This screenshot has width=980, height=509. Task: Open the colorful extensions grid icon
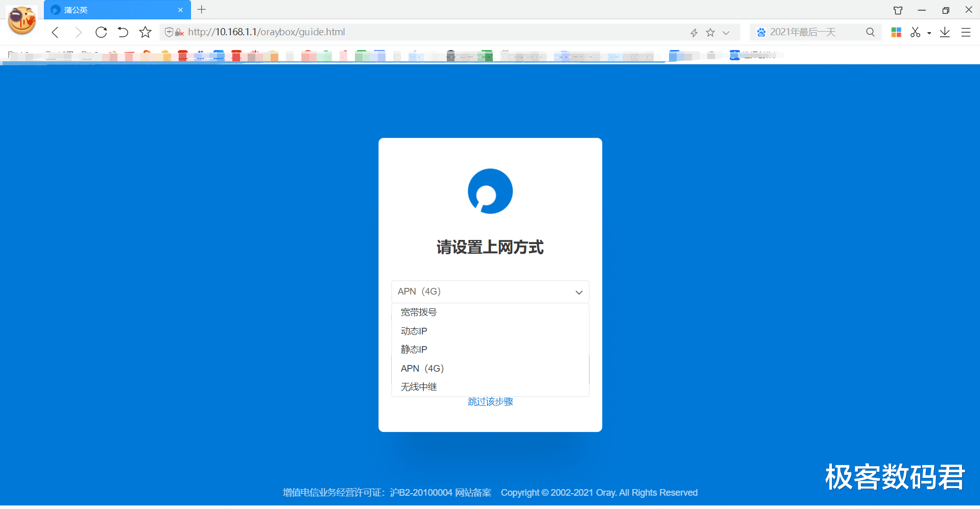pos(896,32)
